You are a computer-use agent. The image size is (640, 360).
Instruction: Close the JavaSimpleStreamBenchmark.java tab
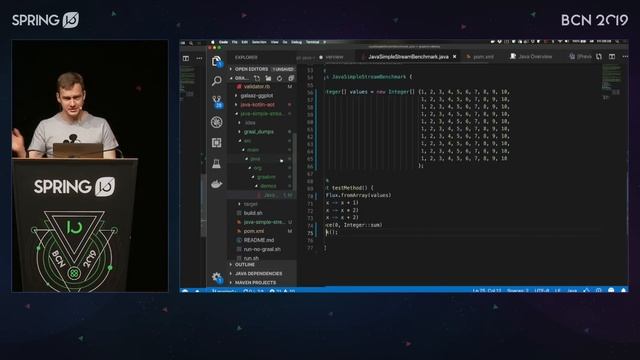(454, 57)
